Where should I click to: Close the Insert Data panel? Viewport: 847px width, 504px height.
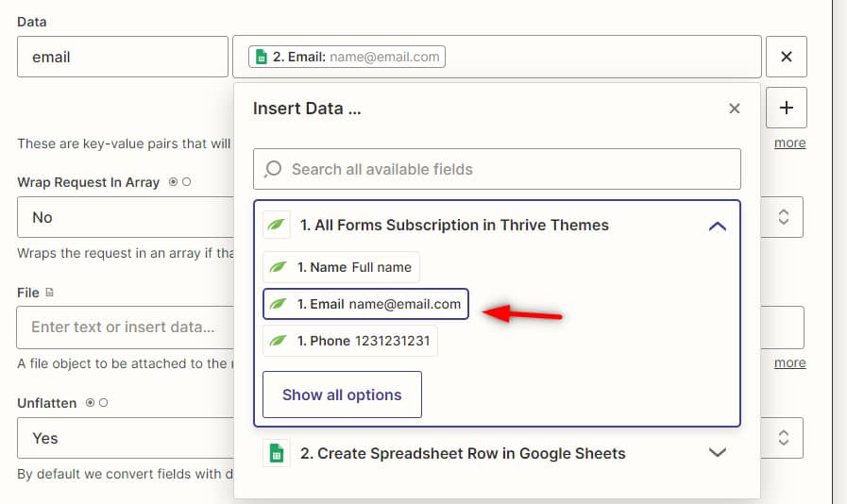(734, 109)
